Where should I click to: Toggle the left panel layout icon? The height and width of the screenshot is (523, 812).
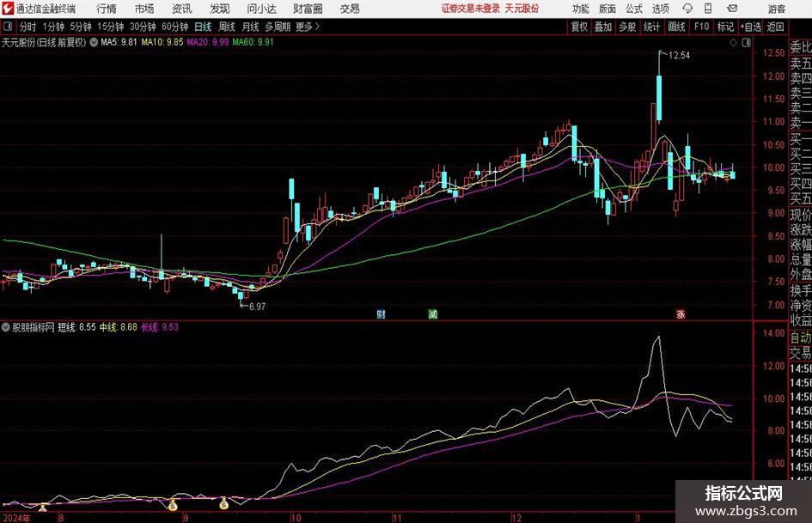(x=7, y=27)
